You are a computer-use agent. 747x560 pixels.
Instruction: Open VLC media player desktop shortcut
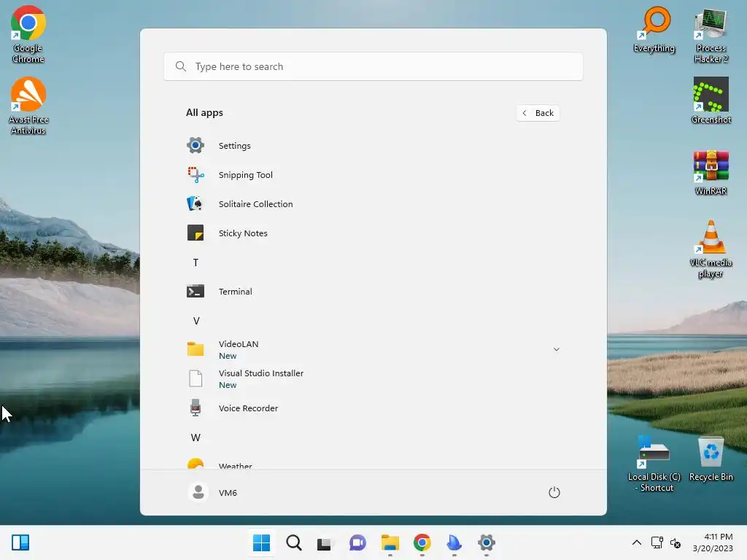pyautogui.click(x=711, y=249)
